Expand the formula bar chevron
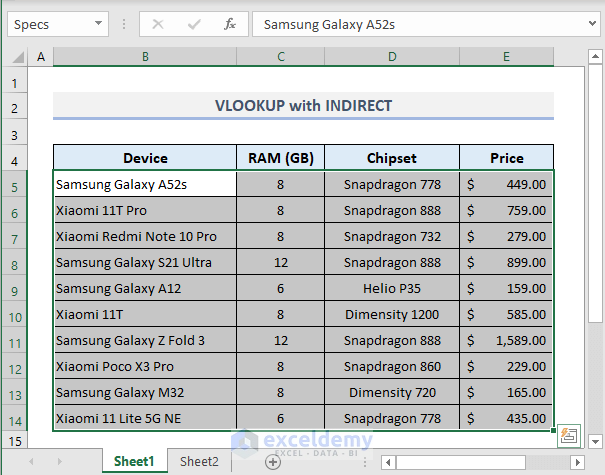 pyautogui.click(x=592, y=24)
